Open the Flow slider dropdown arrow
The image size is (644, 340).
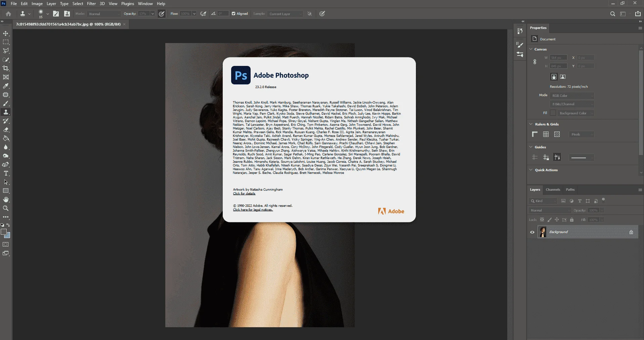pos(194,14)
